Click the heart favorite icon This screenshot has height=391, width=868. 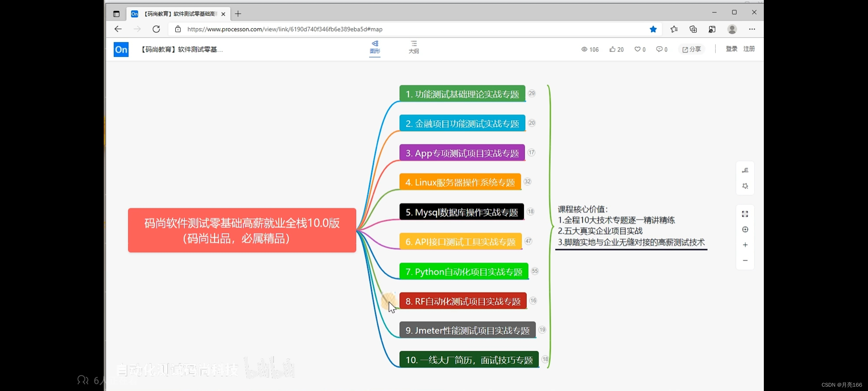click(637, 49)
